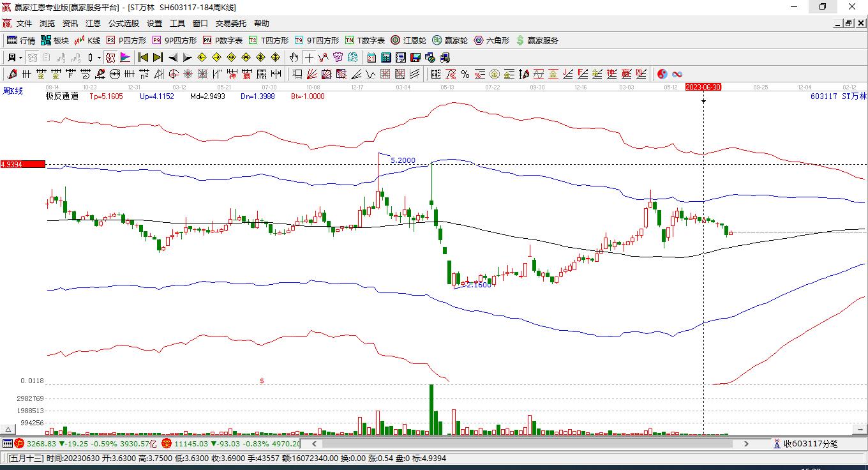Select the hand pan tool
The height and width of the screenshot is (470, 868).
294,57
